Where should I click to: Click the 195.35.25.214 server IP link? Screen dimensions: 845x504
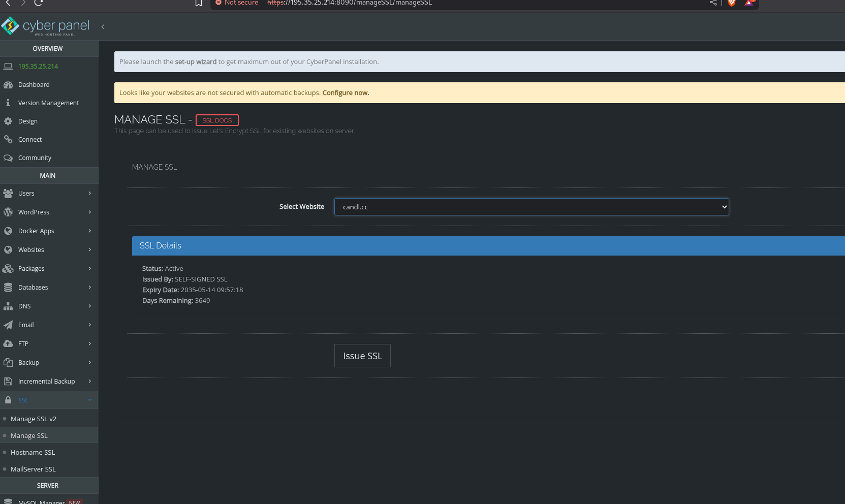[38, 66]
